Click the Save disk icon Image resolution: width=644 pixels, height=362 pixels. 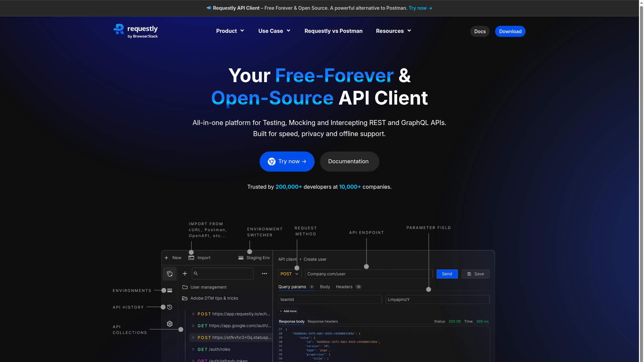coord(469,274)
